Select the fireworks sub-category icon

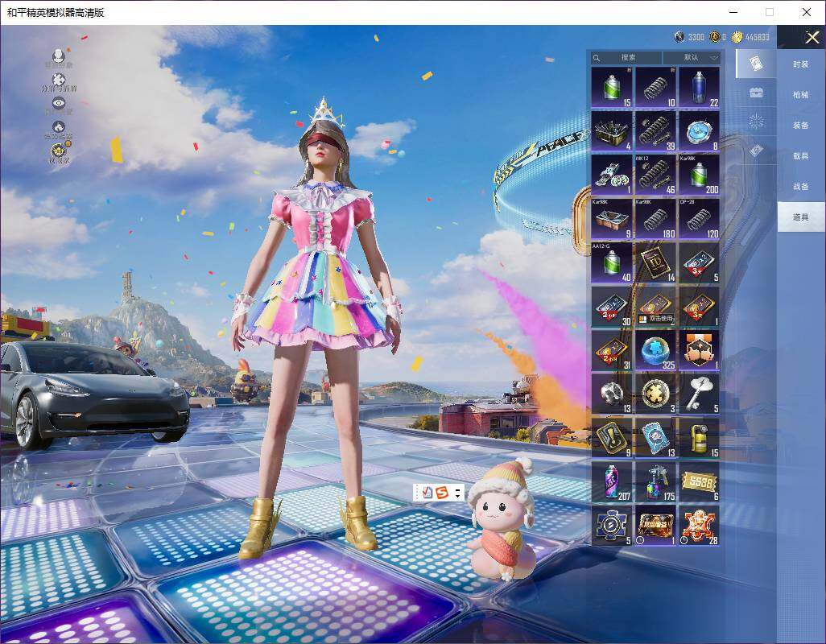coord(756,122)
